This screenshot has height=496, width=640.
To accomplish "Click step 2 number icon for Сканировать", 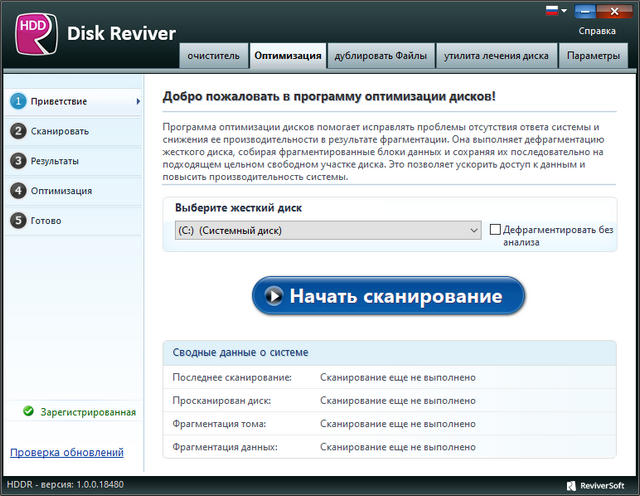I will 17,131.
